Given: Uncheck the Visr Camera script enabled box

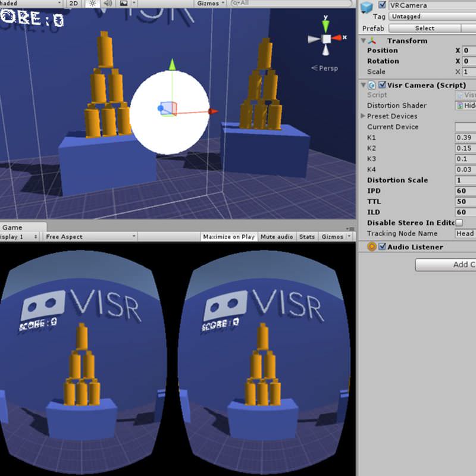Looking at the screenshot, I should [382, 85].
